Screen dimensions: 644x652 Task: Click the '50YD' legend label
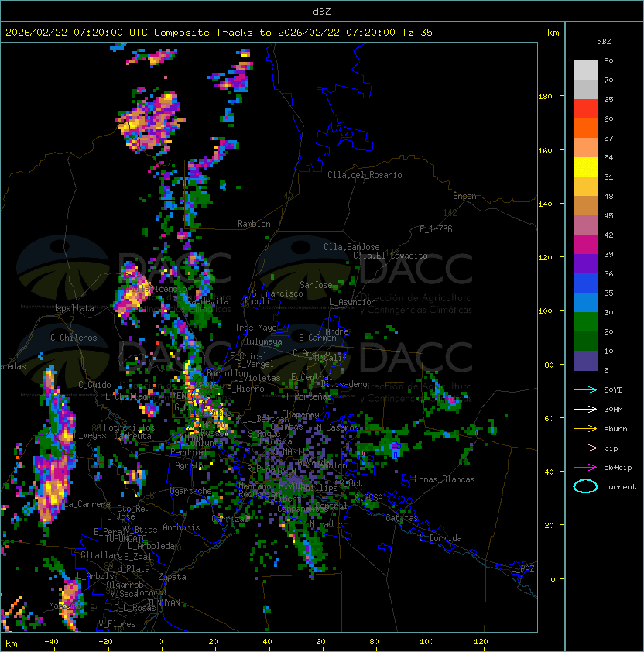[613, 389]
